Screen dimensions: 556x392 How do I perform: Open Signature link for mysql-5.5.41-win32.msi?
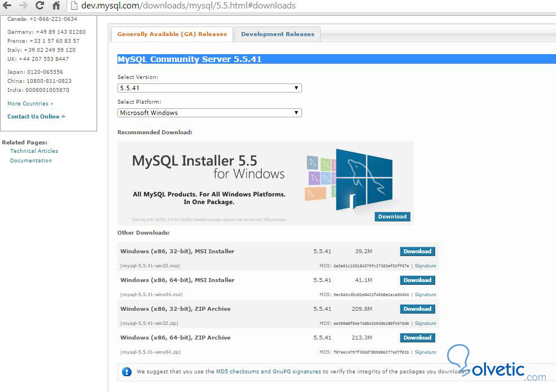pyautogui.click(x=426, y=266)
